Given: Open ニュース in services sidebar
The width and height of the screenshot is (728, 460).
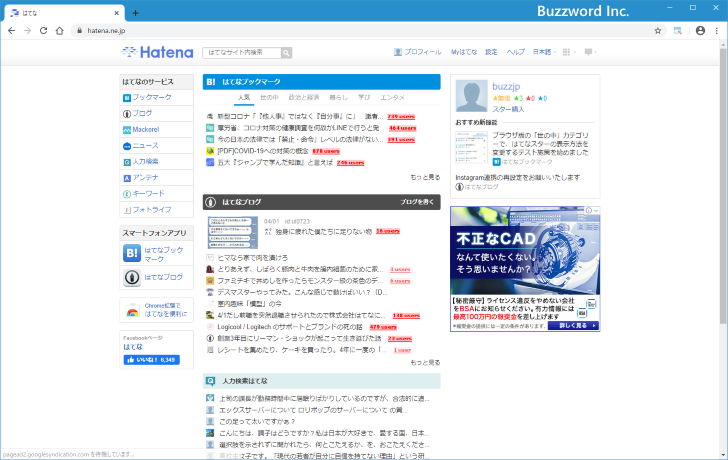Looking at the screenshot, I should (156, 146).
